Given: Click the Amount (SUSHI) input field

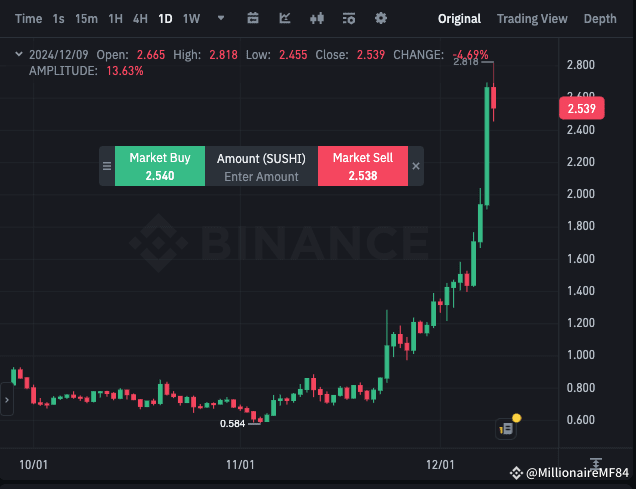Looking at the screenshot, I should click(x=261, y=176).
